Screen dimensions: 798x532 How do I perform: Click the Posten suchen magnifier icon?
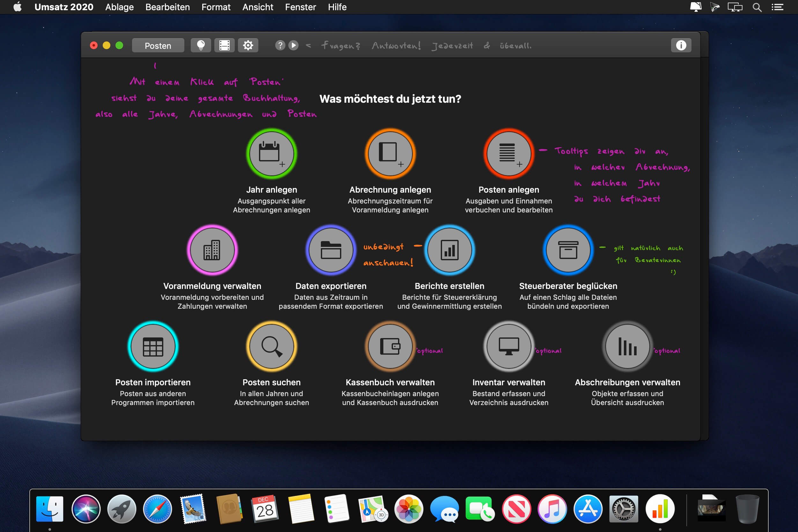[x=271, y=346]
